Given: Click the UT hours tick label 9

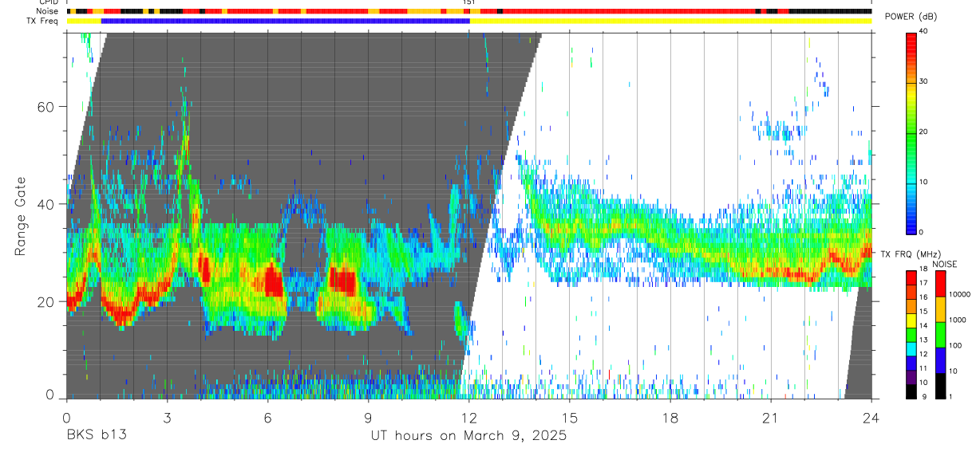Looking at the screenshot, I should pyautogui.click(x=368, y=417).
